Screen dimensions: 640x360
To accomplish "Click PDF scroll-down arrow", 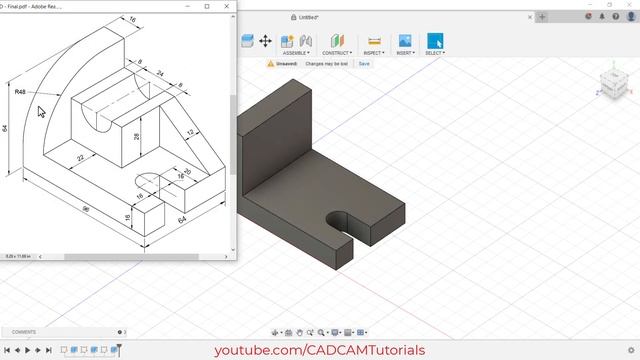I will click(x=233, y=250).
